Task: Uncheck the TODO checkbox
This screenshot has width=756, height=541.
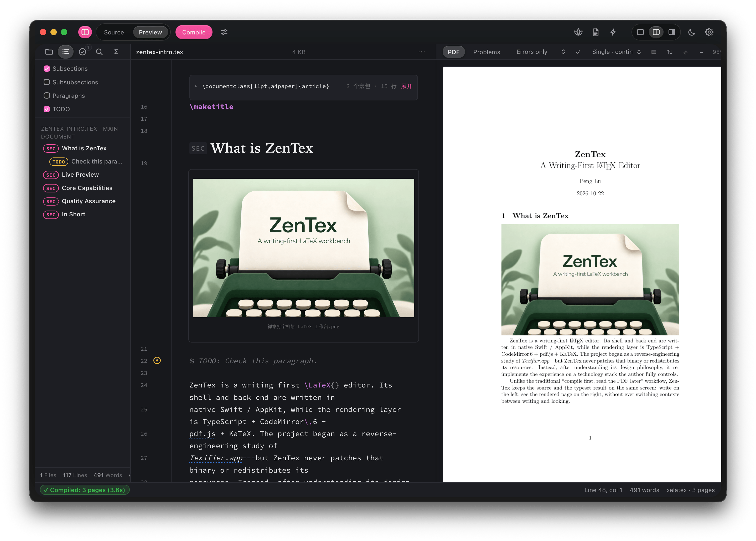Action: coord(46,109)
